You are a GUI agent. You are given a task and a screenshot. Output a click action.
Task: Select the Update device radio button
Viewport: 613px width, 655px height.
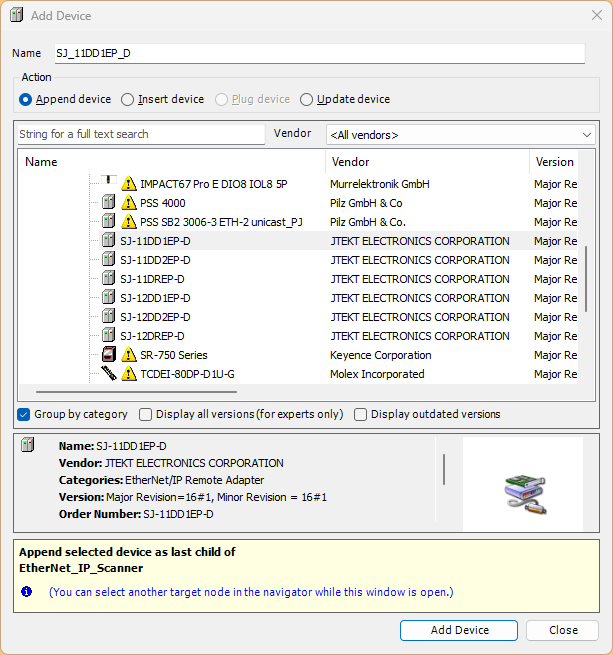306,99
